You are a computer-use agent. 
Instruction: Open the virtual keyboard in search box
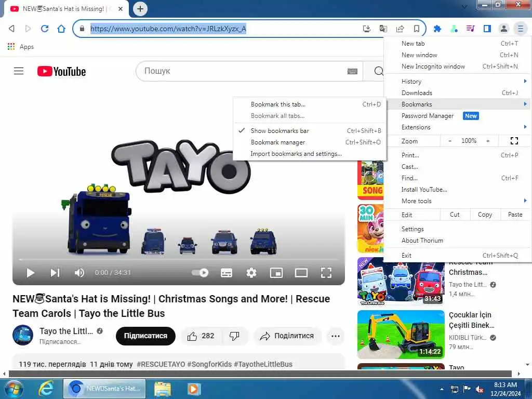(x=353, y=71)
